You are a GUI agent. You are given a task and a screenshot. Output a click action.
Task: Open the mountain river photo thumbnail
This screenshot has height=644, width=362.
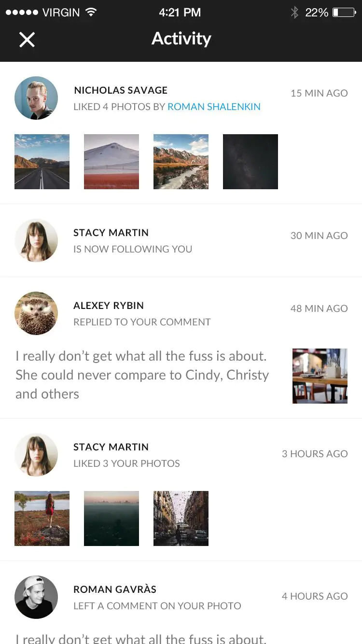click(181, 162)
